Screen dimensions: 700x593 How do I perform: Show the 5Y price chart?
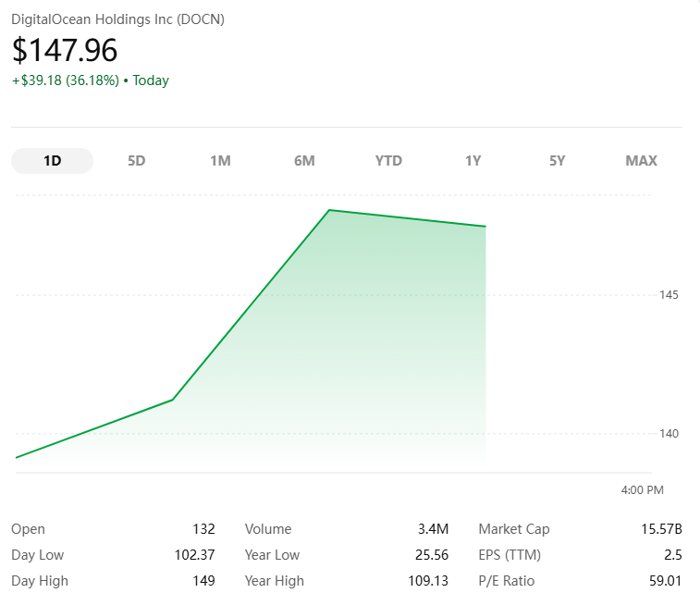[x=557, y=161]
